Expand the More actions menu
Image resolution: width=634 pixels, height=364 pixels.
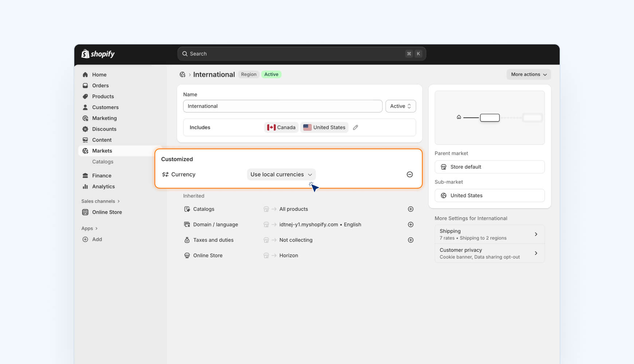tap(528, 74)
